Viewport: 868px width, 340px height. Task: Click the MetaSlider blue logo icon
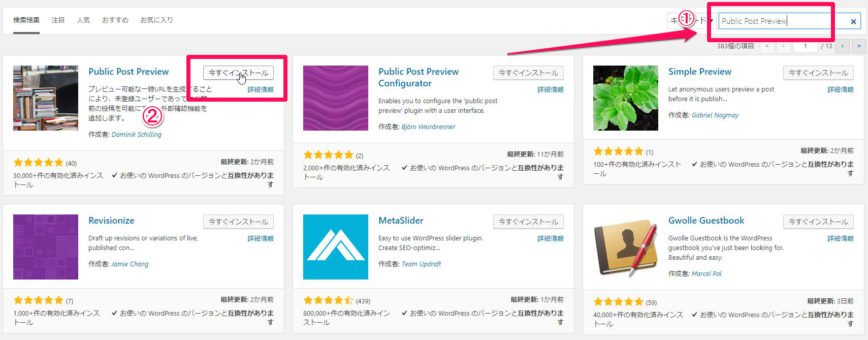click(x=336, y=247)
